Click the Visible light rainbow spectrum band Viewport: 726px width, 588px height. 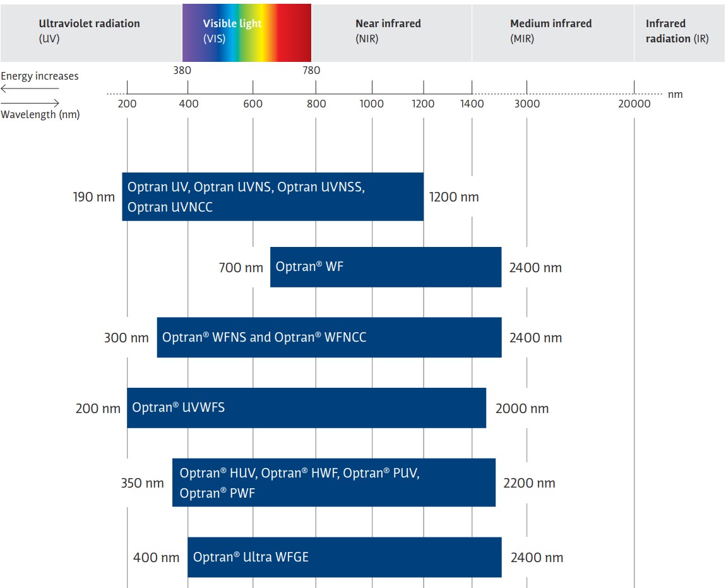[246, 32]
